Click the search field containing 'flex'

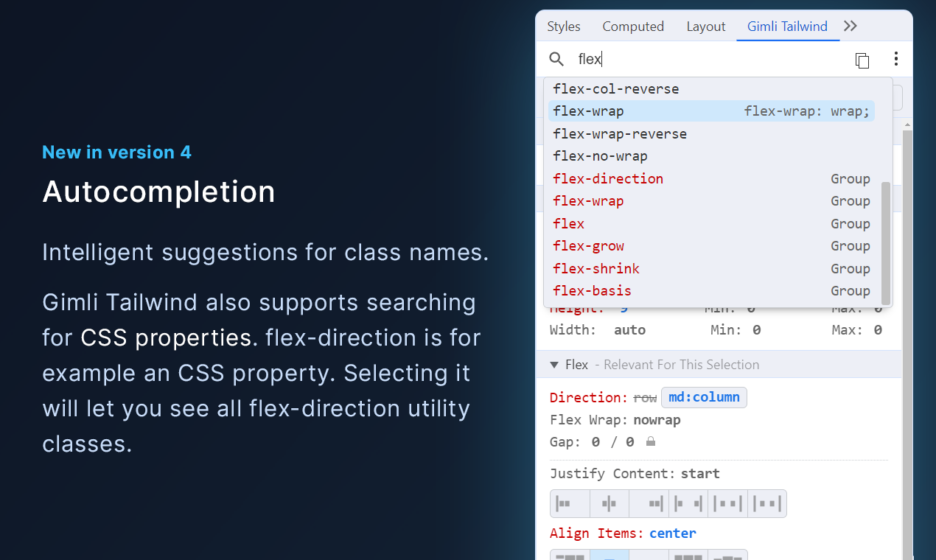click(x=708, y=59)
